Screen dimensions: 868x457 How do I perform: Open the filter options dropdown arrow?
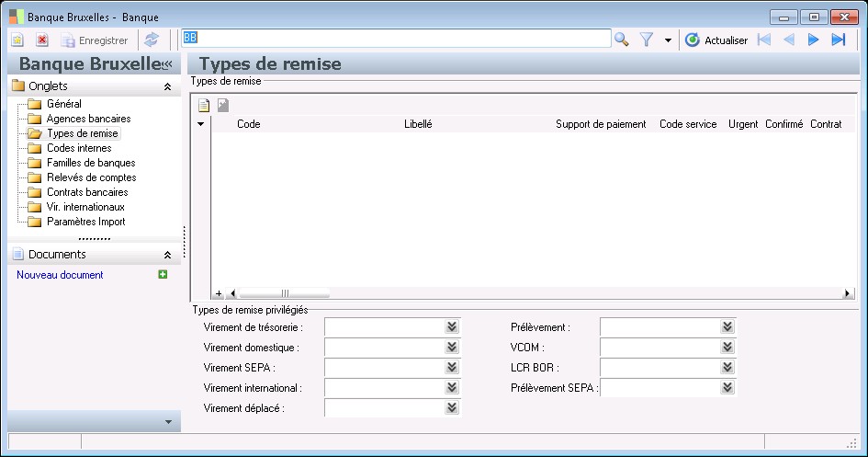[668, 40]
